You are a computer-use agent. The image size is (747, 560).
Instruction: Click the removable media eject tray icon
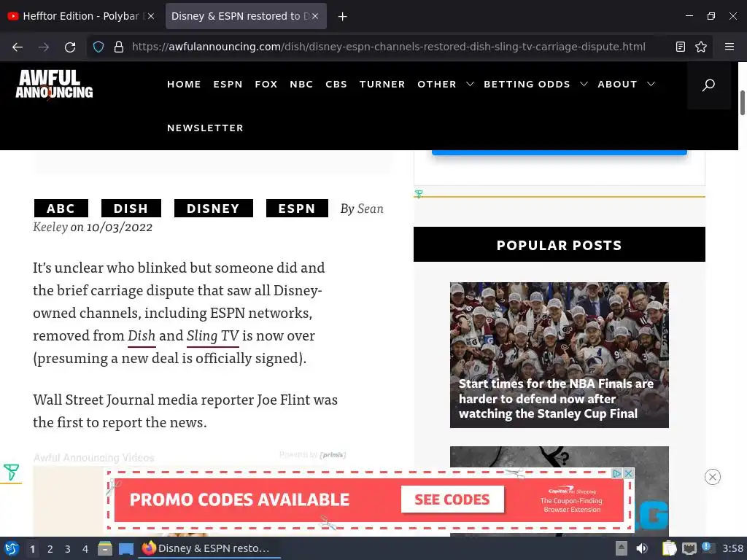coord(621,548)
